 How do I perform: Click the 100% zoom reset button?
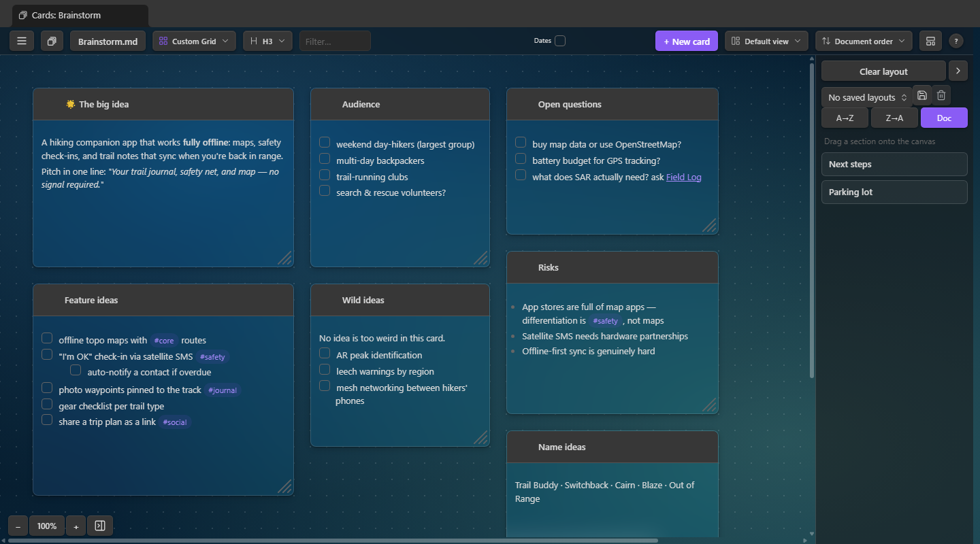pyautogui.click(x=47, y=526)
